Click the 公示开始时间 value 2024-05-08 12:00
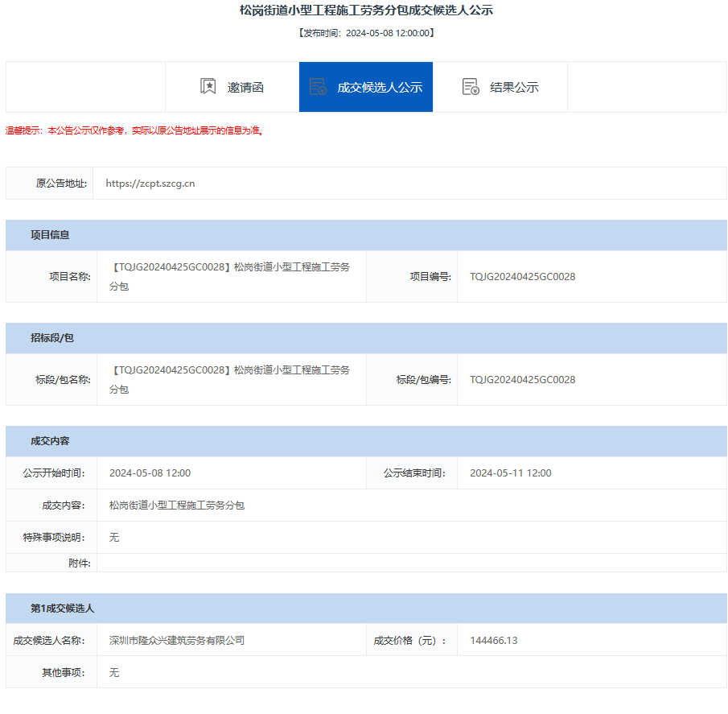This screenshot has width=728, height=714. [x=150, y=473]
